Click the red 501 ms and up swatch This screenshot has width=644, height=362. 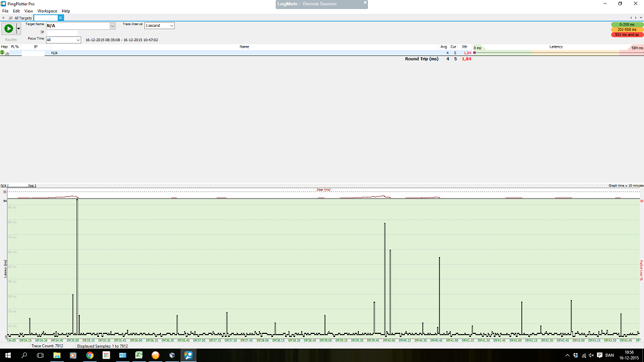[627, 35]
